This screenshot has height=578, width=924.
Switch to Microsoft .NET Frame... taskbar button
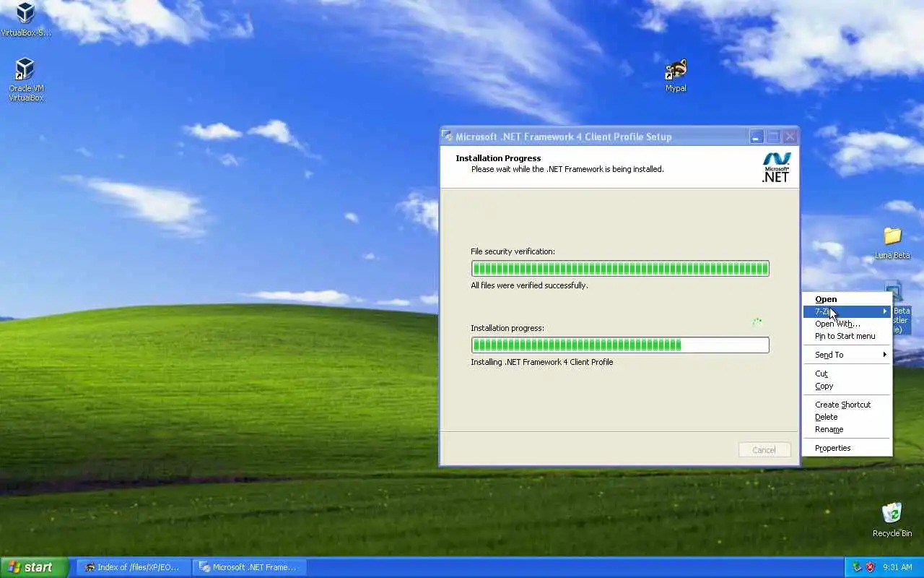point(250,567)
